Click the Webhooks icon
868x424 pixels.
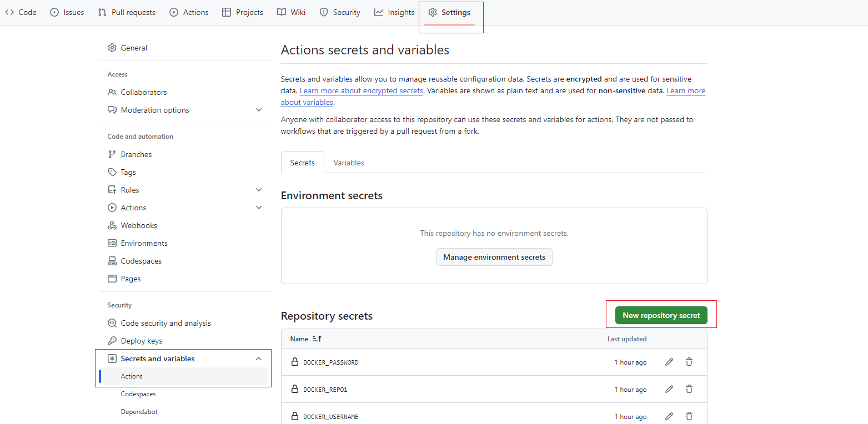click(x=112, y=225)
